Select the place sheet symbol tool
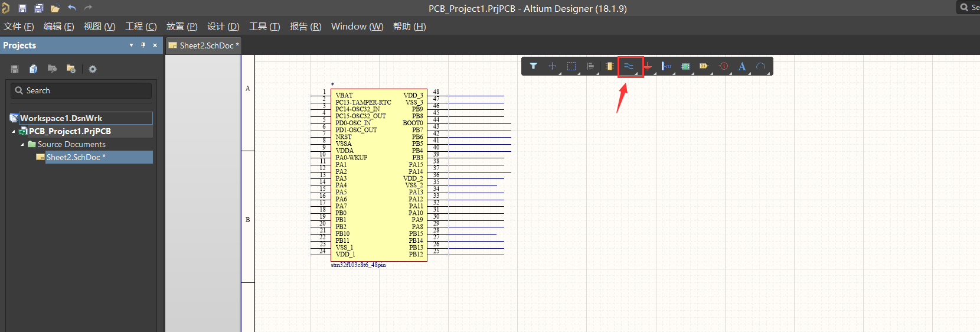 click(685, 66)
